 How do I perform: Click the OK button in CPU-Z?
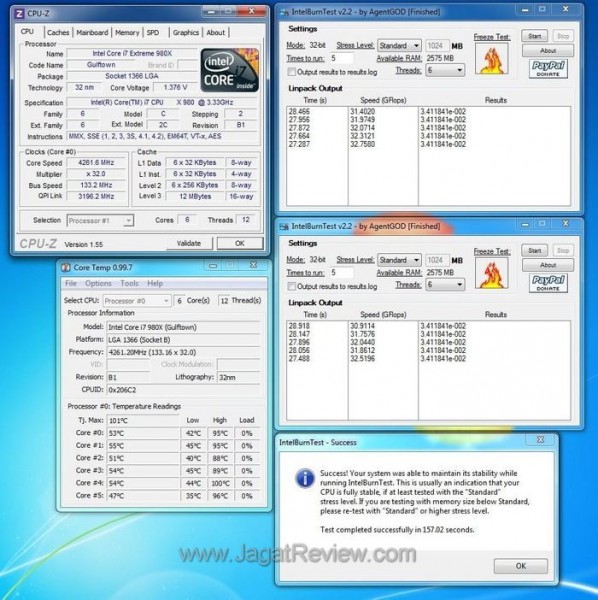[x=240, y=243]
